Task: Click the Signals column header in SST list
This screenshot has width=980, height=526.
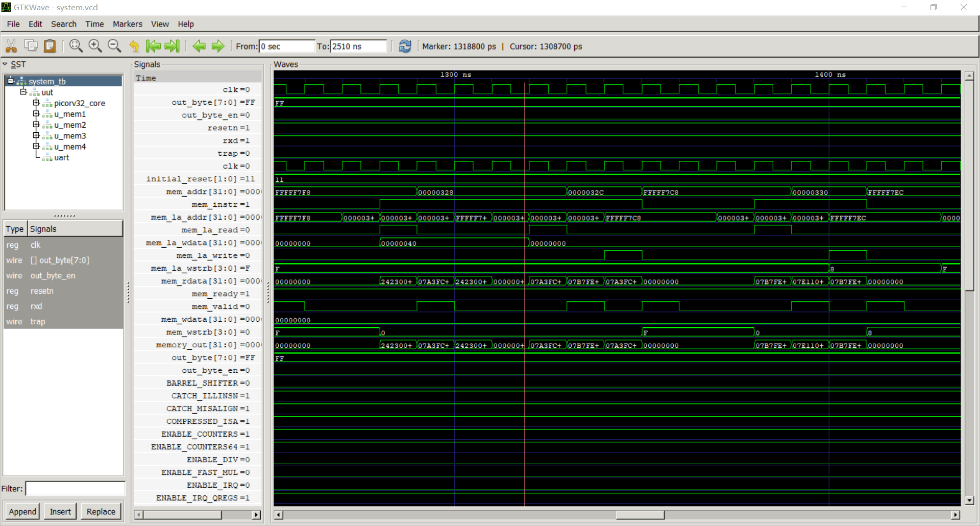Action: 75,229
